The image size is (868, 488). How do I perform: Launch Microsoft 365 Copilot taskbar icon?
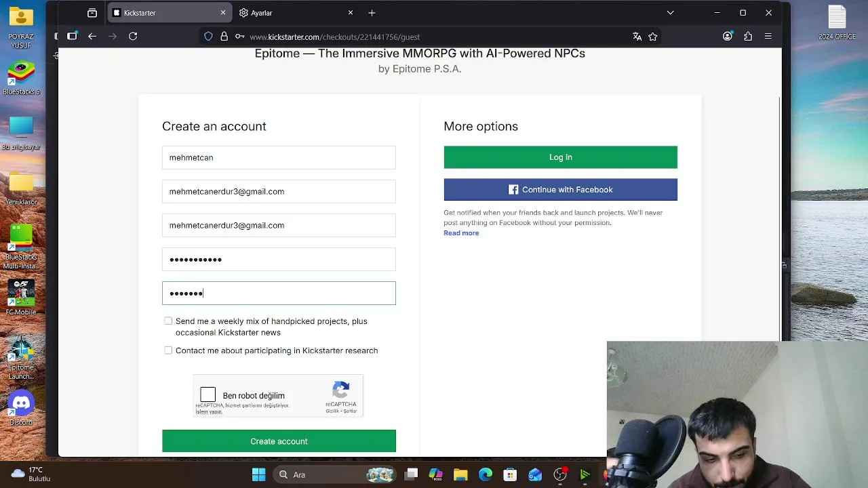(436, 474)
